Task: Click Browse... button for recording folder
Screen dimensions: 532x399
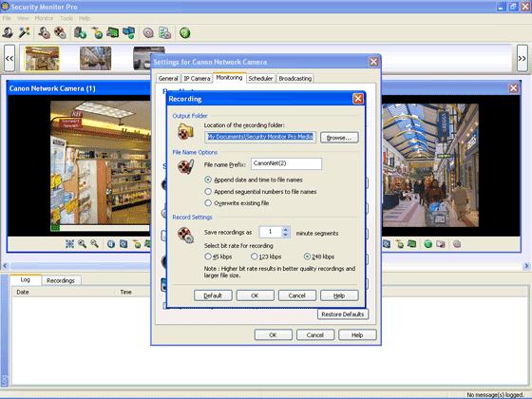Action: click(x=339, y=138)
